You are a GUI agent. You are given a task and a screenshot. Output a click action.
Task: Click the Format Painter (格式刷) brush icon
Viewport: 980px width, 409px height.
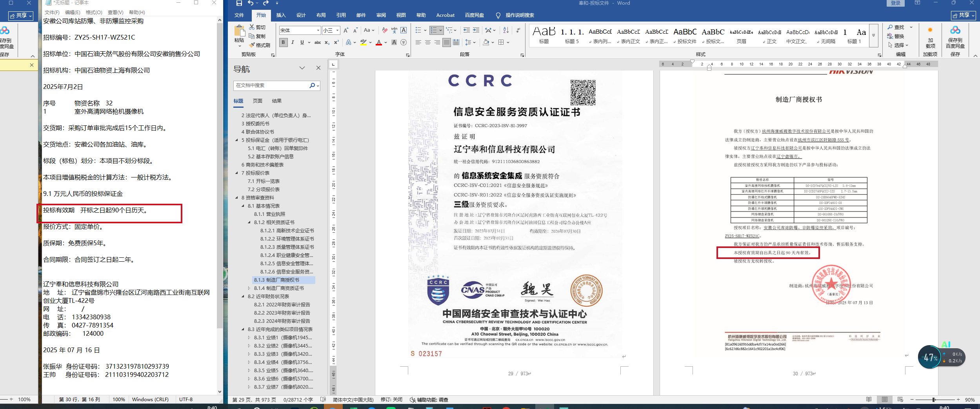[252, 45]
